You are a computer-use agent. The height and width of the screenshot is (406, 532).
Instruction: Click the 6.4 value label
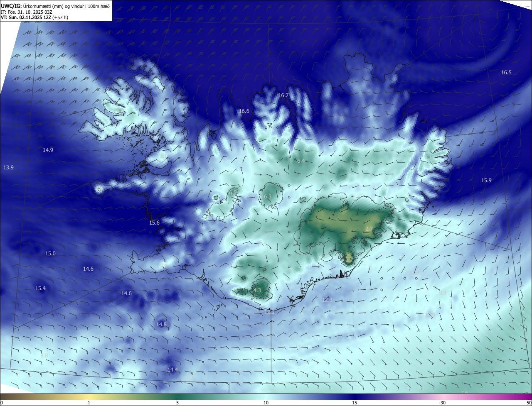point(301,161)
